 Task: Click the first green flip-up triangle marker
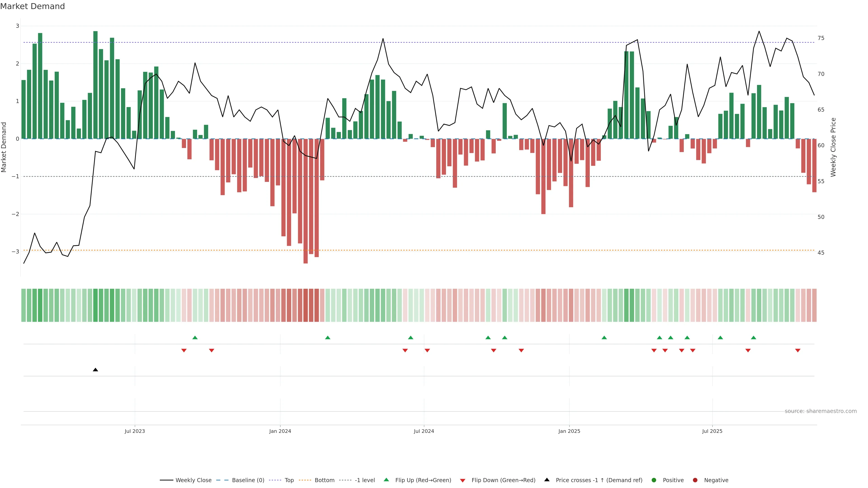click(x=195, y=338)
